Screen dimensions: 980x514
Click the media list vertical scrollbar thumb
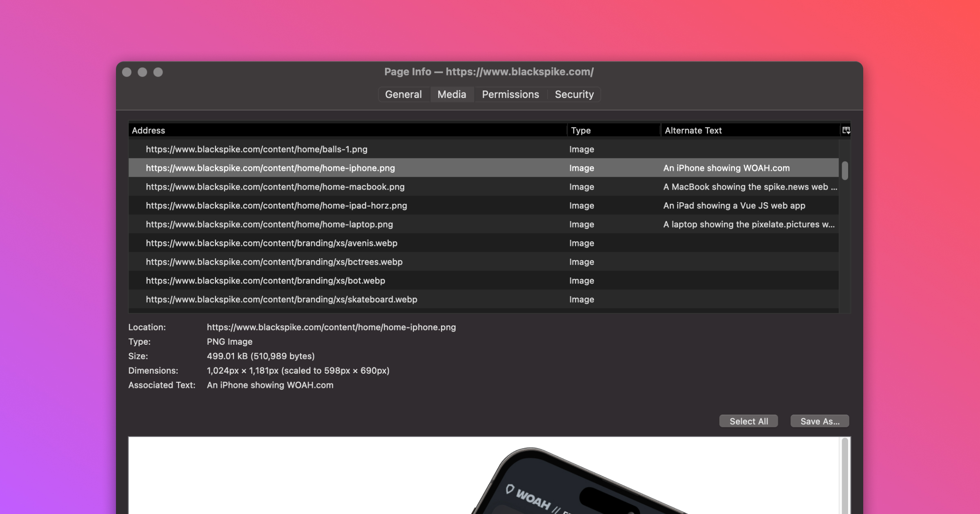(845, 170)
